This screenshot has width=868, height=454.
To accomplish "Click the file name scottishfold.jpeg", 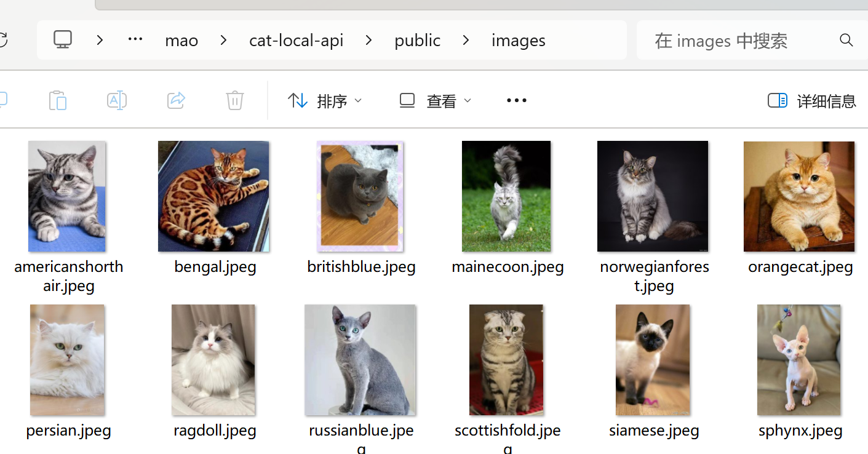I will point(508,438).
